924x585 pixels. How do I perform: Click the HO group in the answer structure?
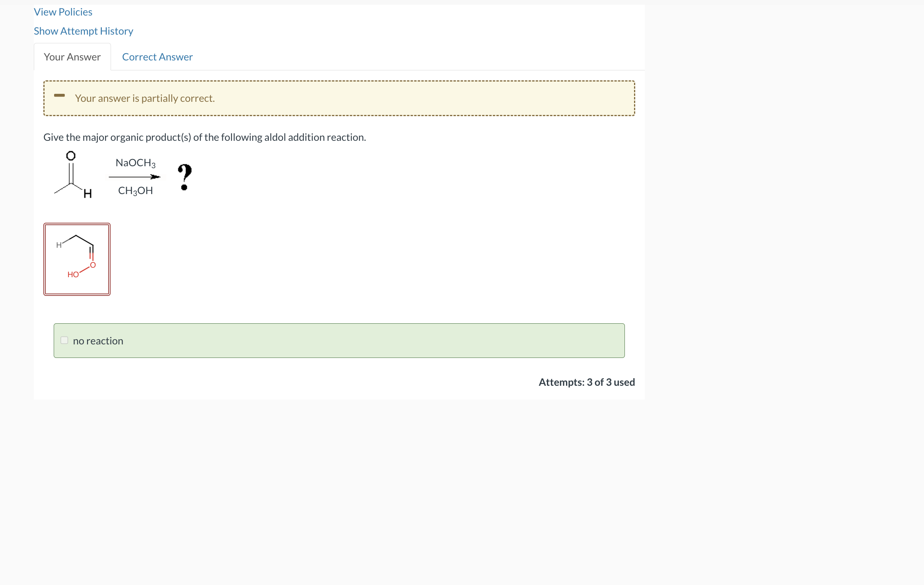click(73, 275)
